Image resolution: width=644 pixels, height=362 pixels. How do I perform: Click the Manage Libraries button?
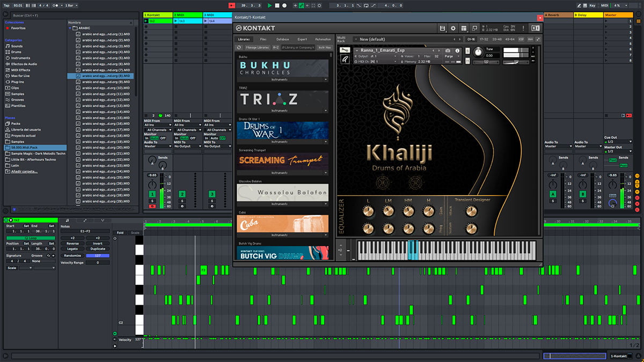[x=257, y=47]
